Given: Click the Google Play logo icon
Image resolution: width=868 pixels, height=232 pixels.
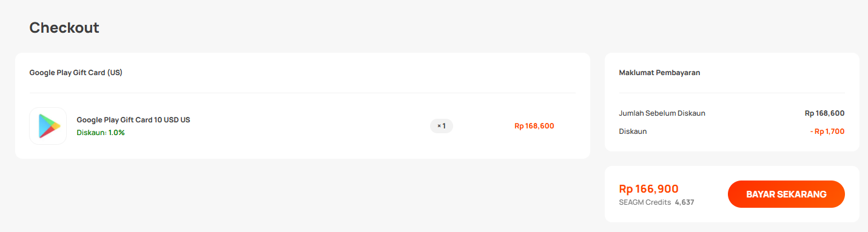Looking at the screenshot, I should tap(48, 126).
